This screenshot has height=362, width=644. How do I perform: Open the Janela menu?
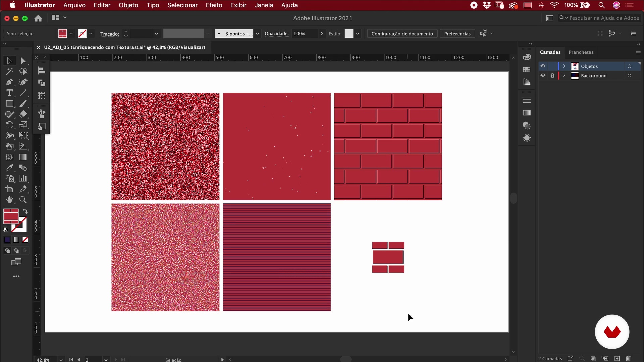point(264,5)
